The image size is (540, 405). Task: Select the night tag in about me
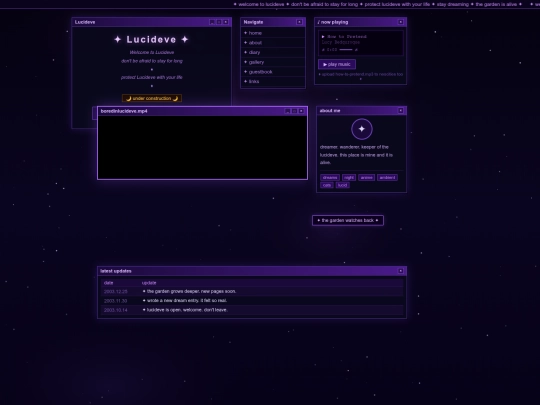pyautogui.click(x=349, y=177)
